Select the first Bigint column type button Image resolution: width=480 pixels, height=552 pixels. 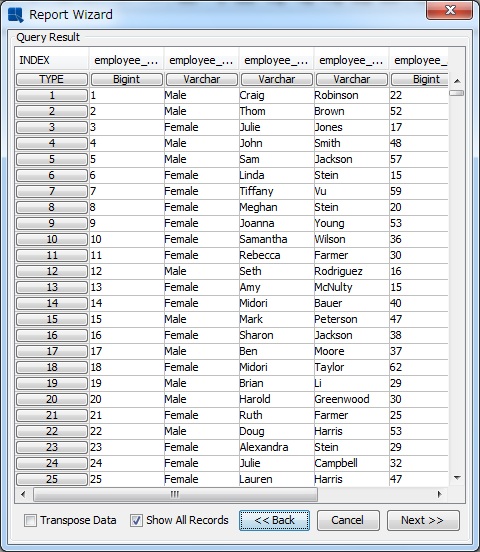127,79
